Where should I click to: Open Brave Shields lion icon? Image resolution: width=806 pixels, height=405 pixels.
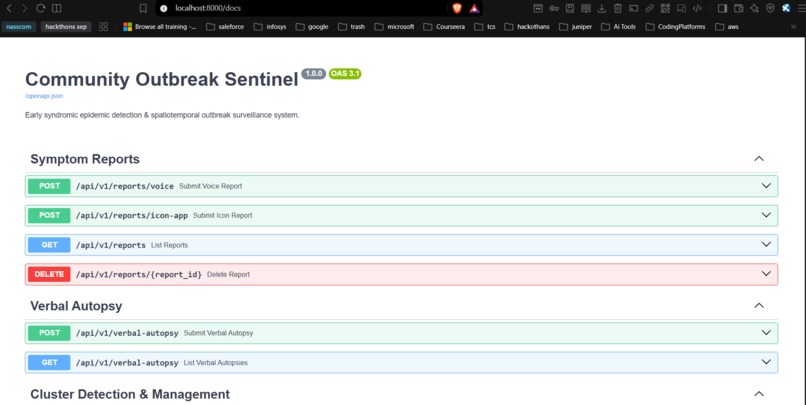point(457,8)
